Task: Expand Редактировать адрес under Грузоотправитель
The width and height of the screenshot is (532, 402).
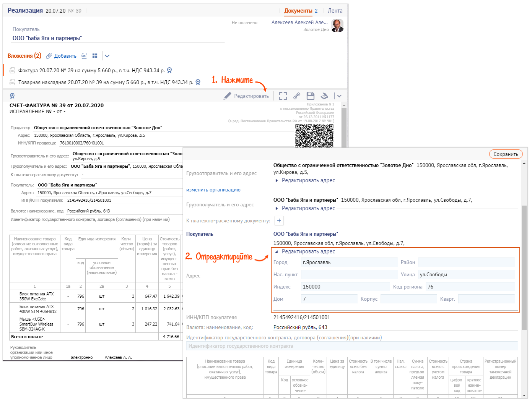Action: (x=308, y=180)
